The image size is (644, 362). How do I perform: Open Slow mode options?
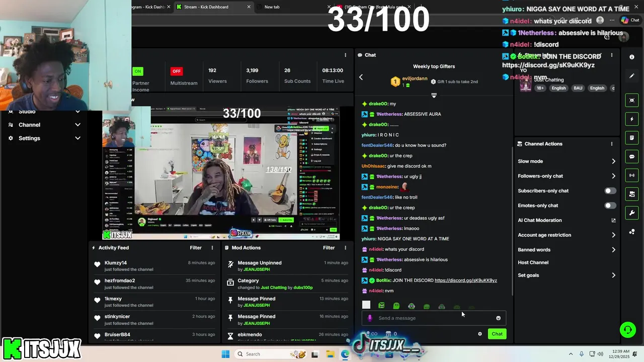pyautogui.click(x=567, y=161)
